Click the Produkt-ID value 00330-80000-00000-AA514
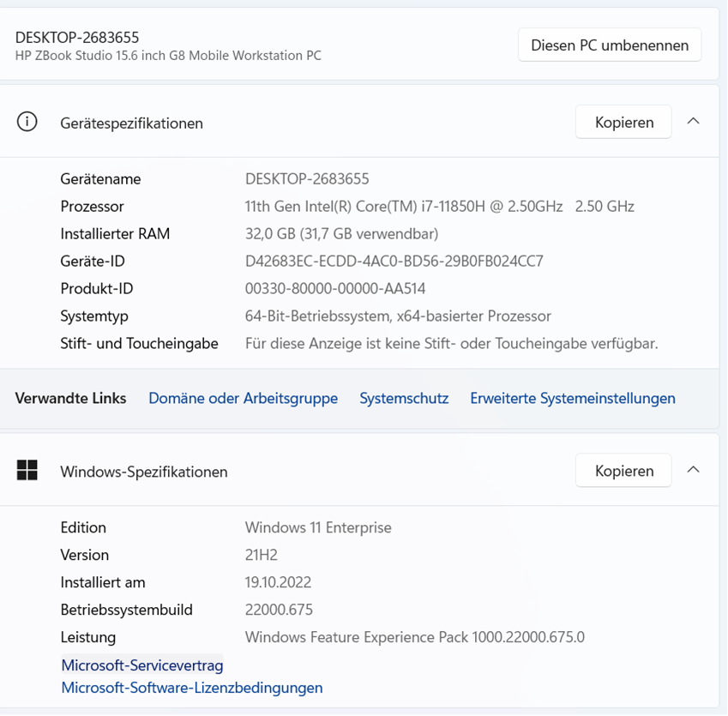This screenshot has height=716, width=728. (x=335, y=289)
